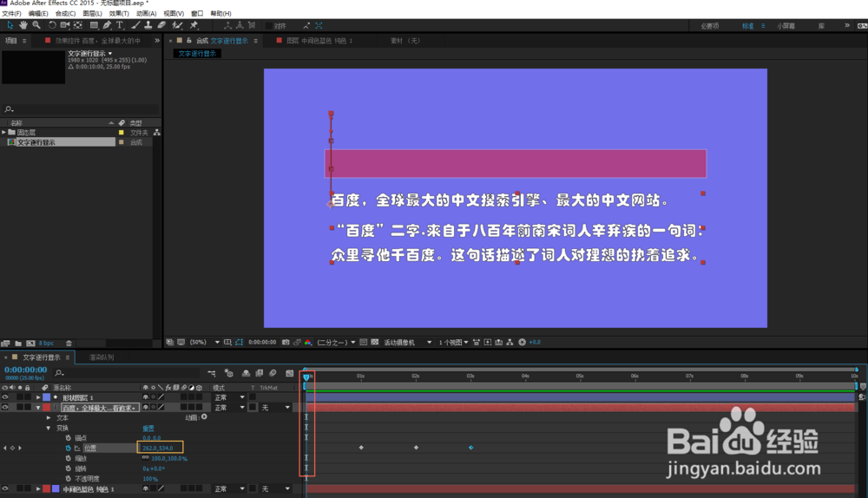The image size is (868, 498).
Task: Open the 合成(C) menu
Action: tap(65, 13)
